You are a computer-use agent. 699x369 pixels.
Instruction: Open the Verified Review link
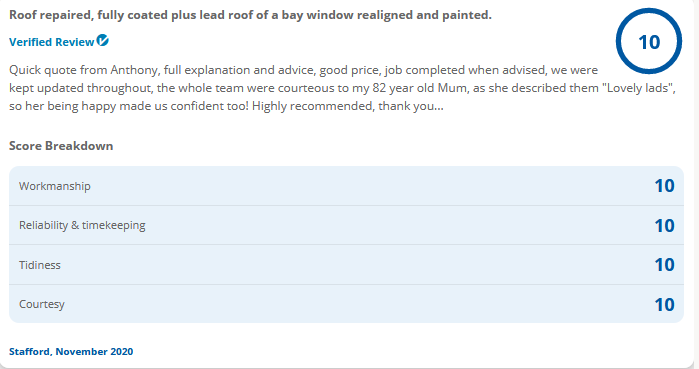coord(52,42)
